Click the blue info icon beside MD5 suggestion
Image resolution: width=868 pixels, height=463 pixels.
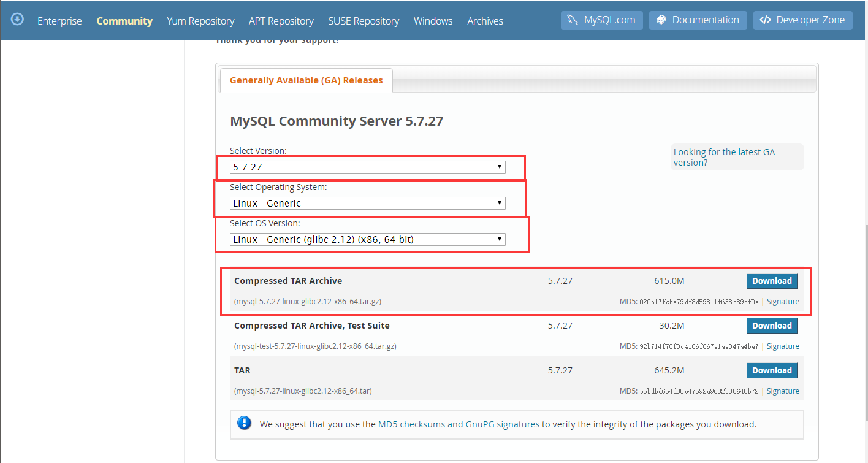(245, 423)
